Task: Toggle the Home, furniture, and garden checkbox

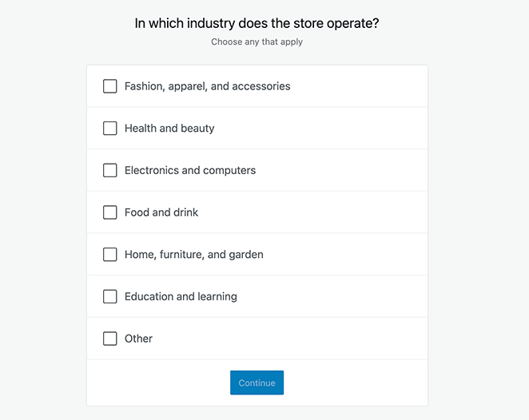Action: [x=110, y=255]
